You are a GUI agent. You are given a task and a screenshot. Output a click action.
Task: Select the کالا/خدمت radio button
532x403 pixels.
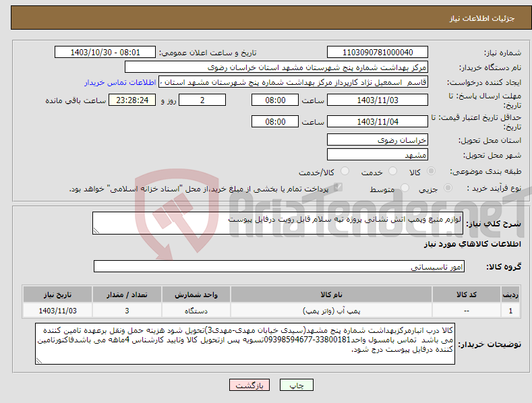345,171
